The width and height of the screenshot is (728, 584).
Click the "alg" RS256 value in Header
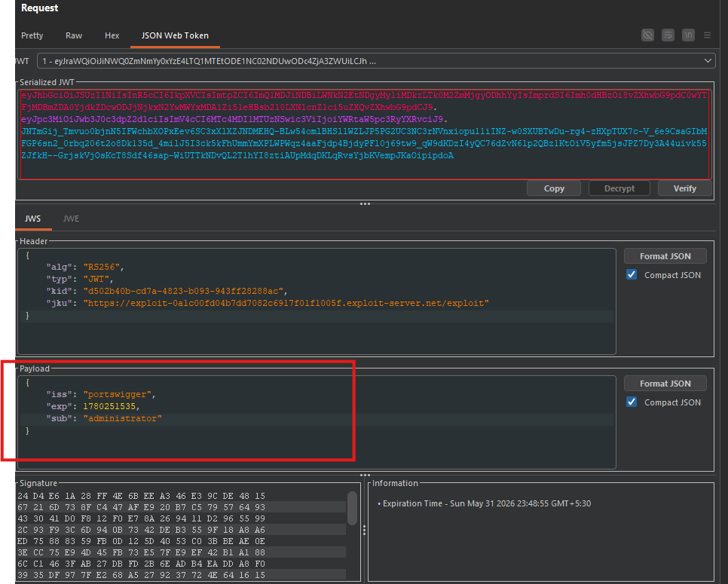(x=102, y=267)
